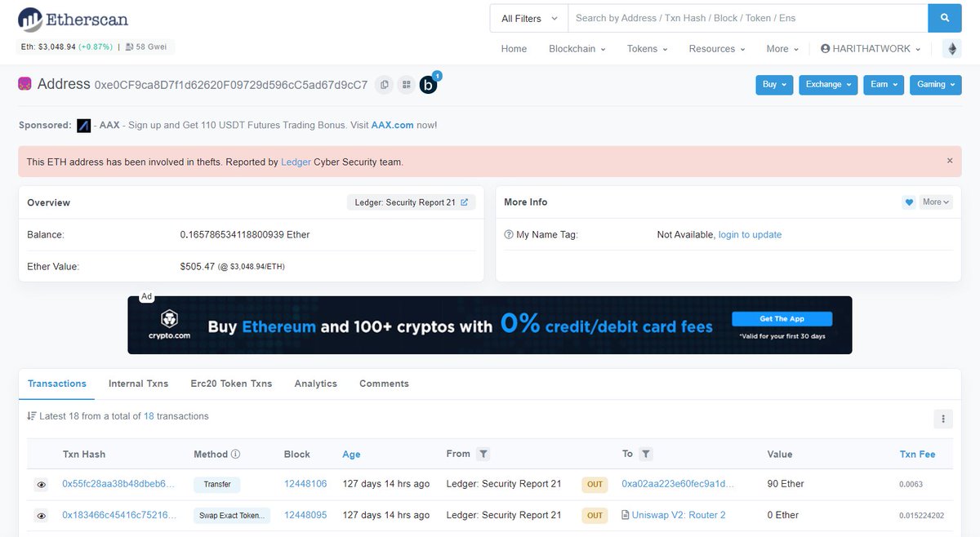Image resolution: width=980 pixels, height=537 pixels.
Task: Click the gas tracker pump icon
Action: pos(129,47)
